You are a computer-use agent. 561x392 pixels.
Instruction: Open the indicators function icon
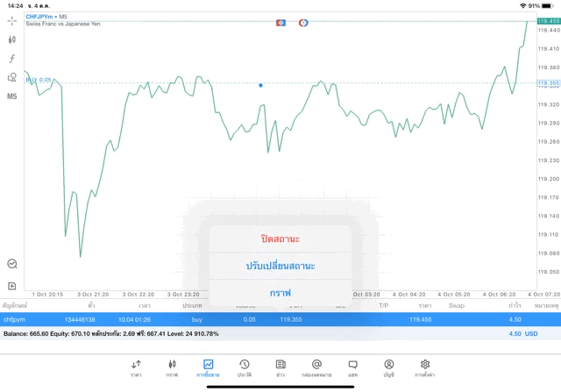coord(12,59)
